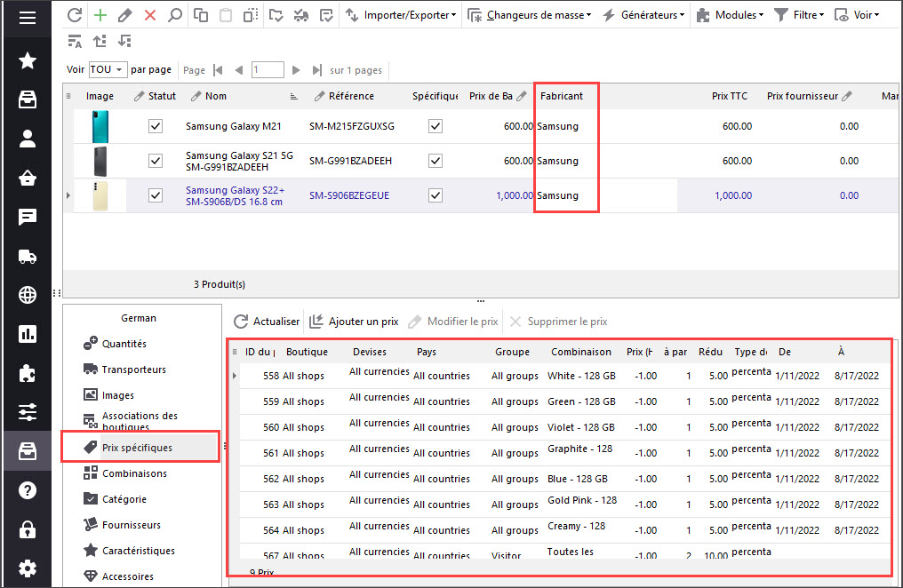Click page number input field
The image size is (903, 588).
(x=268, y=69)
